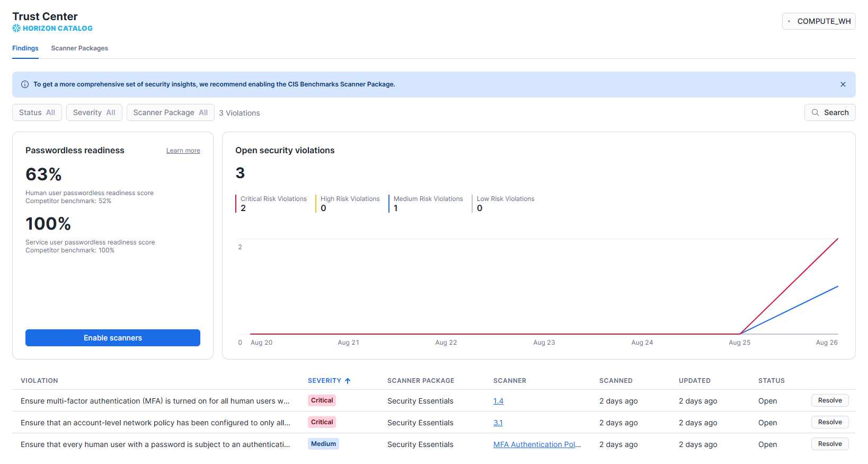Sort the table by Violation column header
The width and height of the screenshot is (868, 464).
tap(39, 381)
